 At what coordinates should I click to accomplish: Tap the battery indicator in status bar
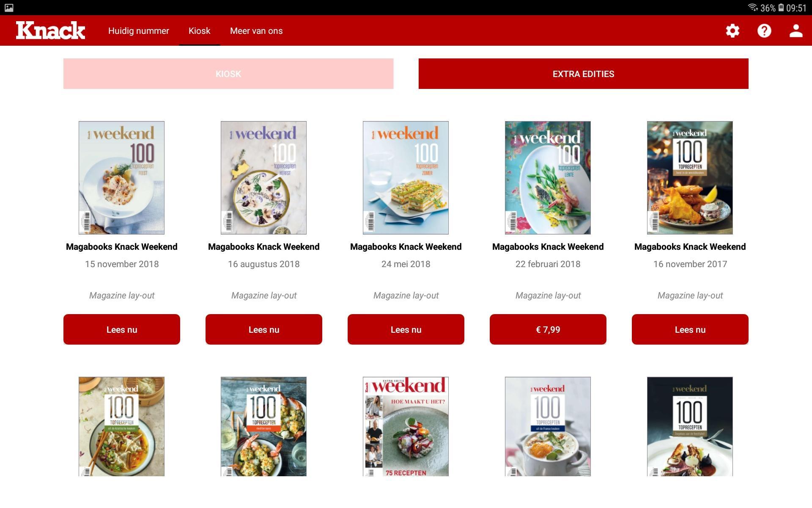point(781,8)
